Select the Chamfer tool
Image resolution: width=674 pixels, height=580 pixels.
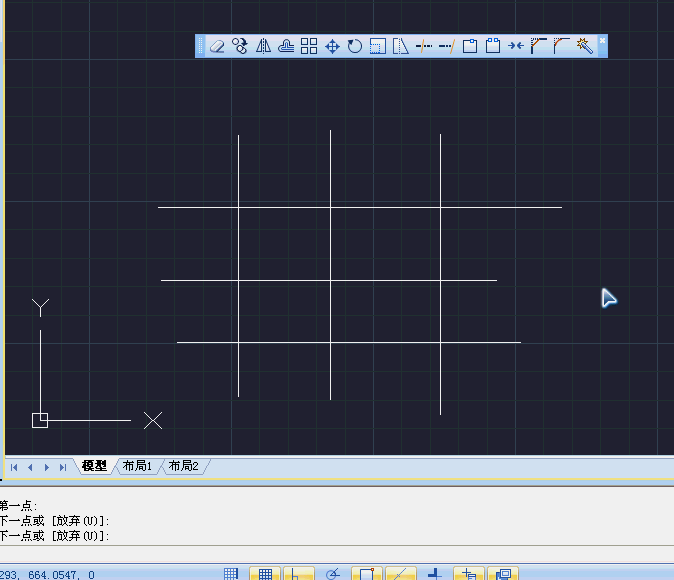click(x=538, y=46)
